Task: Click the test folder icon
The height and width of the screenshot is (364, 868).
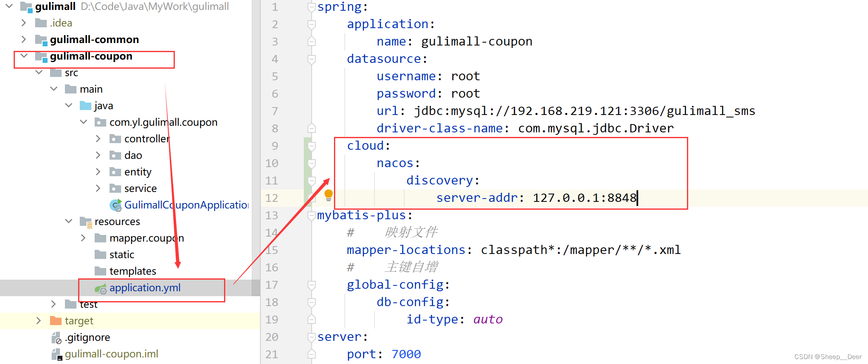Action: 71,304
